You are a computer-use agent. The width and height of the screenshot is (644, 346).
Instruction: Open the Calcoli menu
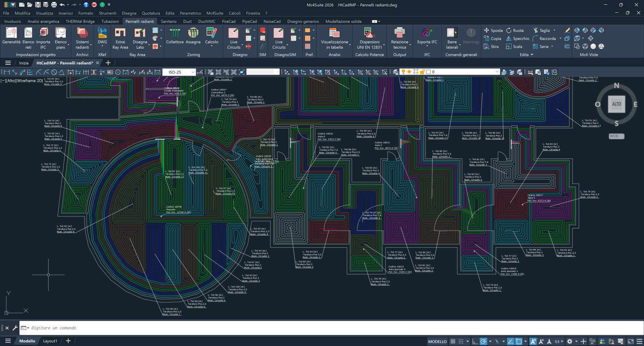click(234, 13)
